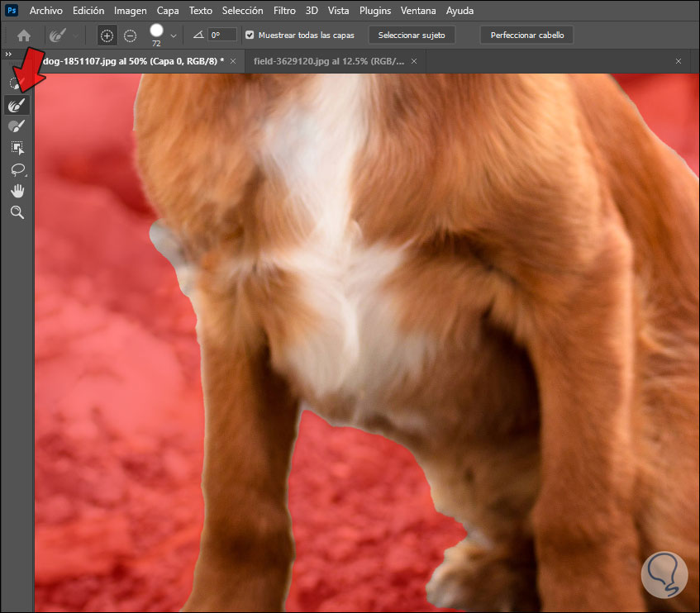
Task: Click the brush angle input field
Action: [222, 36]
